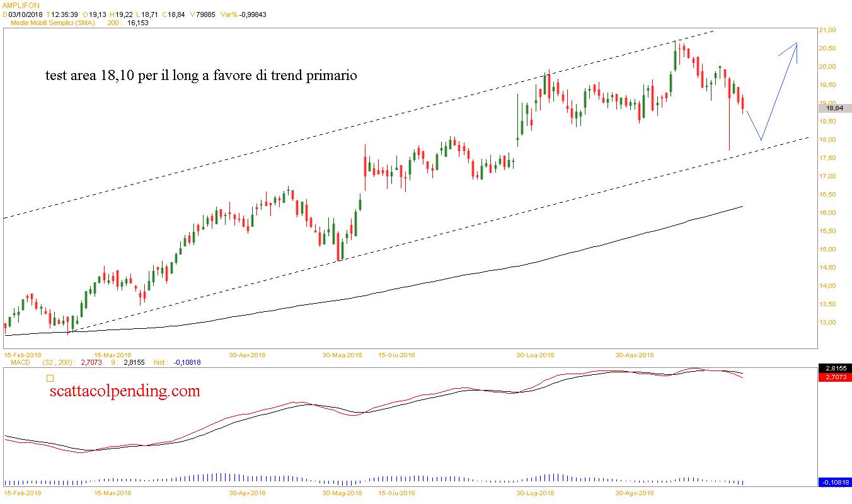Viewport: 852px width, 504px height.
Task: Click the Medie Mobili Semplici (SMA) label
Action: 53,22
